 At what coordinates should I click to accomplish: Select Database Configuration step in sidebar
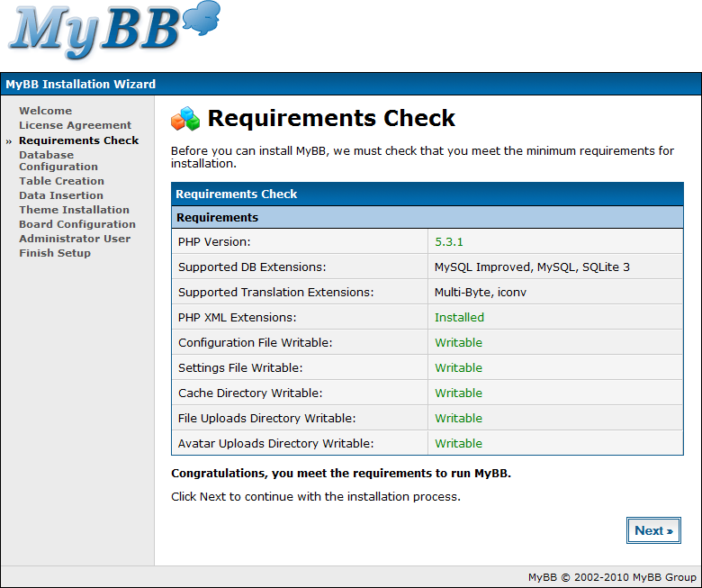click(x=58, y=161)
